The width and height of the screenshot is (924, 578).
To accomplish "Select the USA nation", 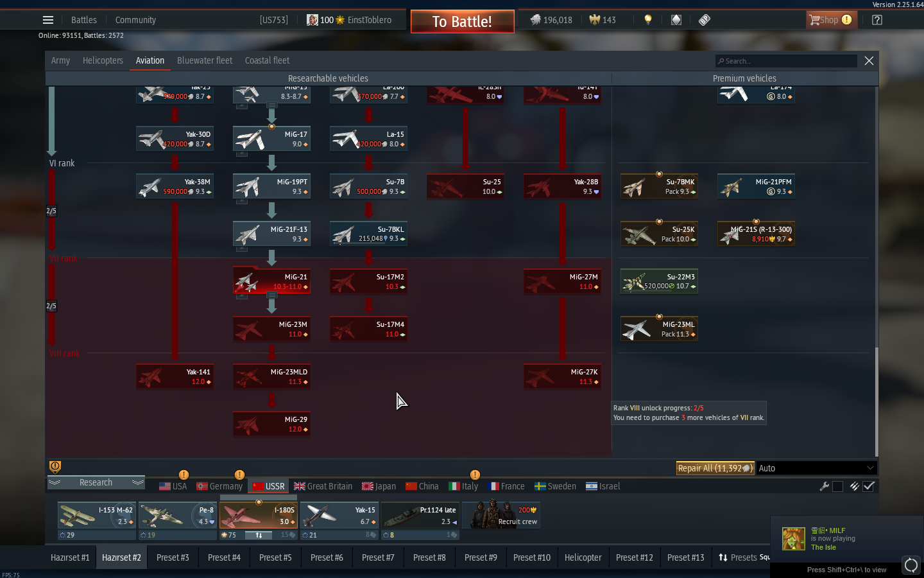I will [x=173, y=486].
